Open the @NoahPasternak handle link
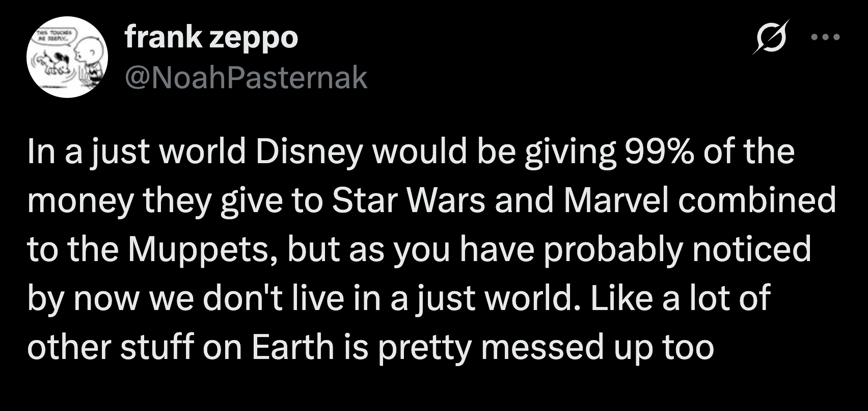868x411 pixels. (x=246, y=78)
